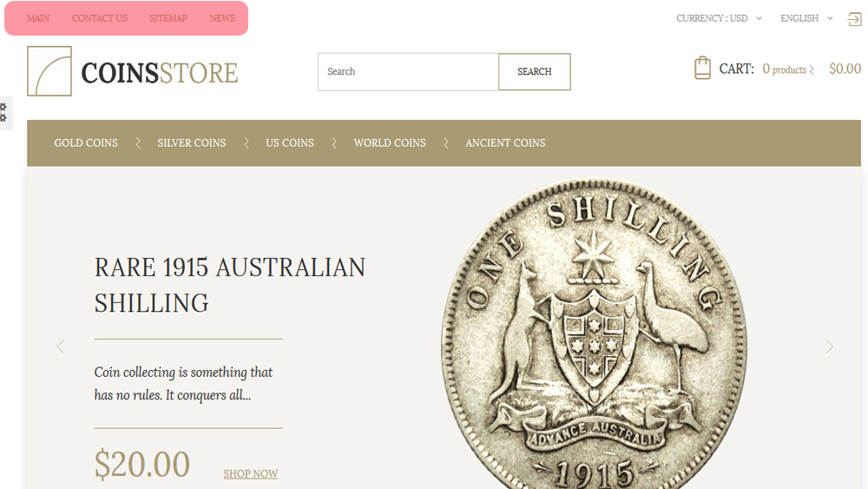Image resolution: width=868 pixels, height=489 pixels.
Task: Advance to next slide arrow
Action: [x=829, y=347]
